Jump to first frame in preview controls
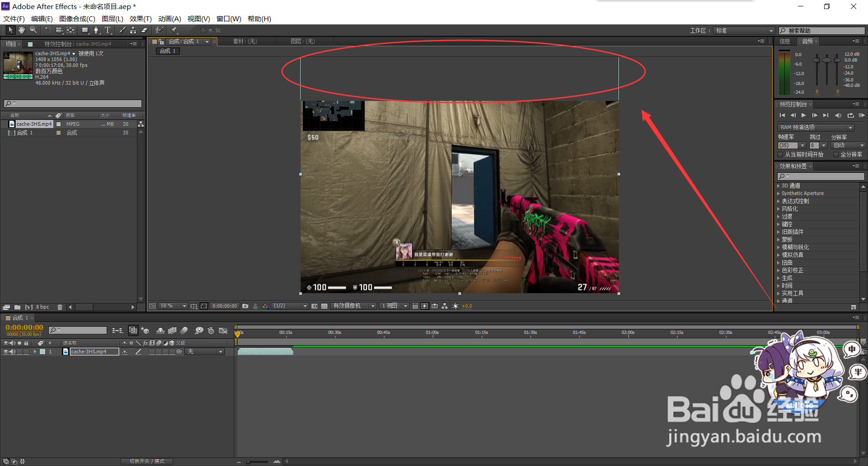 coord(782,115)
